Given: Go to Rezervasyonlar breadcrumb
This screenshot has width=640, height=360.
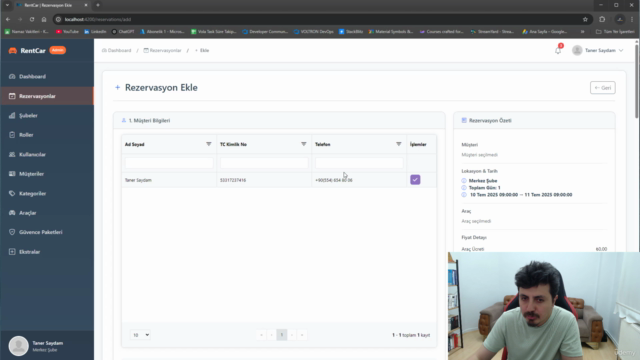Looking at the screenshot, I should click(x=162, y=51).
